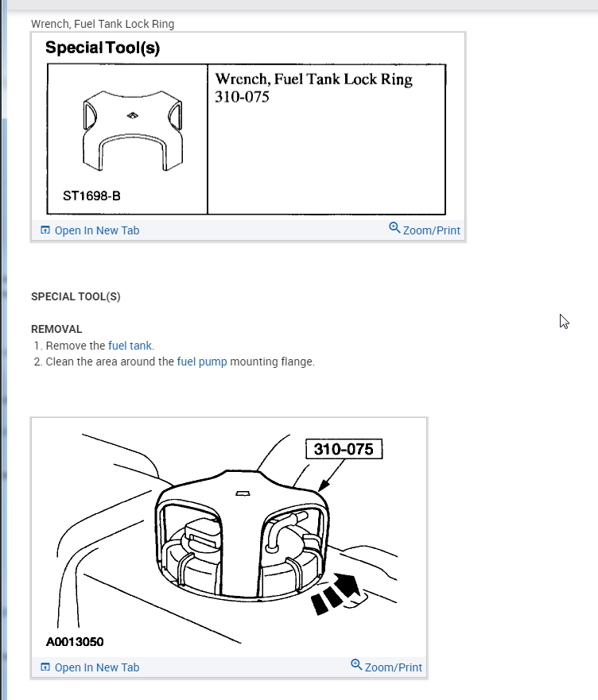Follow the 'fuel pump' link in step 2

[202, 362]
